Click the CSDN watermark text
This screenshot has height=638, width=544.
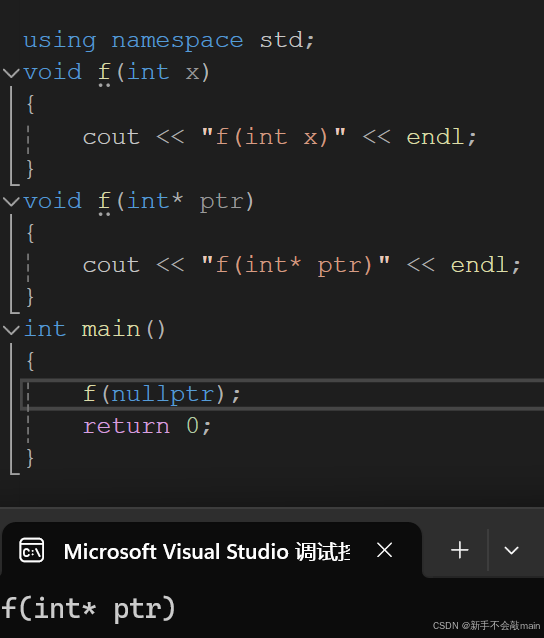tap(486, 625)
